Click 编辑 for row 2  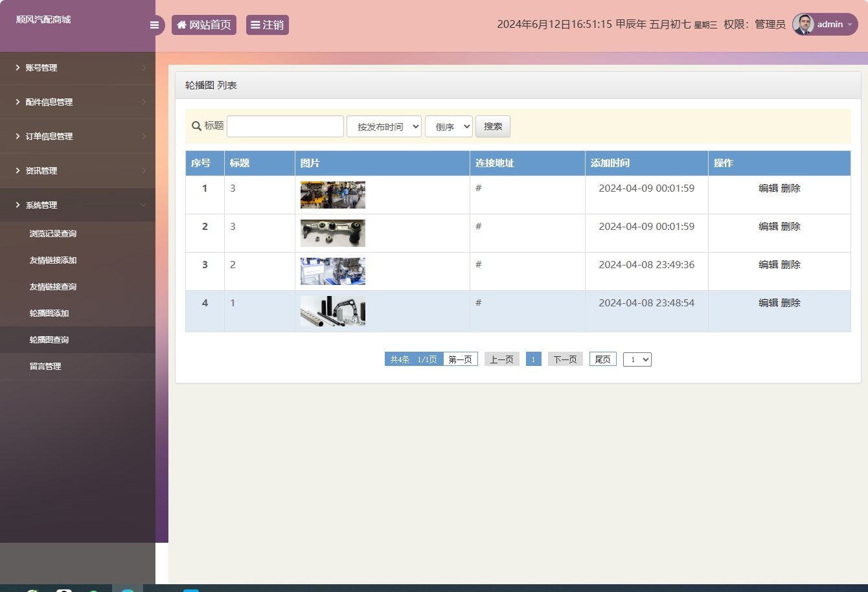click(768, 227)
